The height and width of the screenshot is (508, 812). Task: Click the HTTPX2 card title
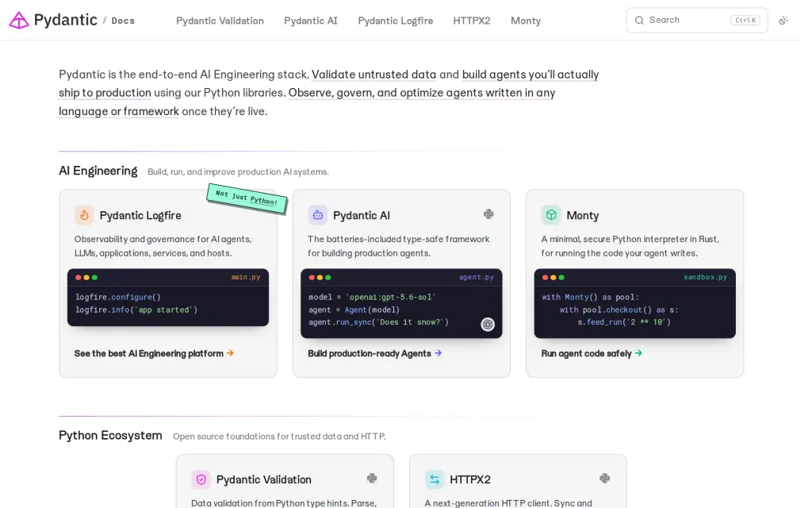(469, 480)
